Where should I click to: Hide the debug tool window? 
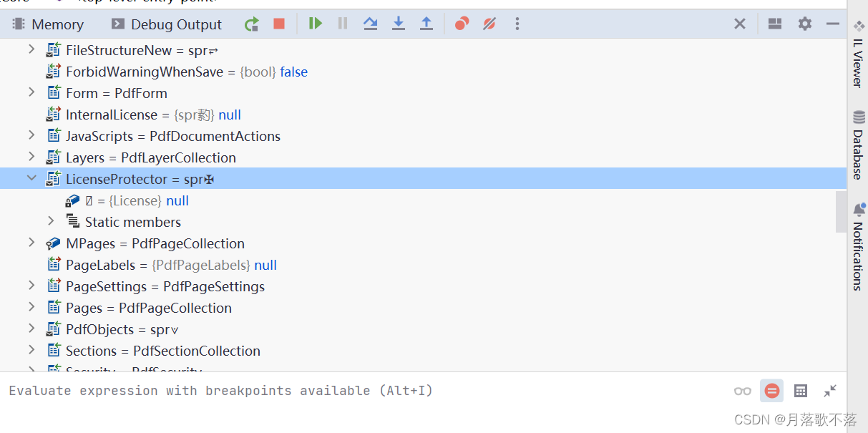[x=833, y=24]
